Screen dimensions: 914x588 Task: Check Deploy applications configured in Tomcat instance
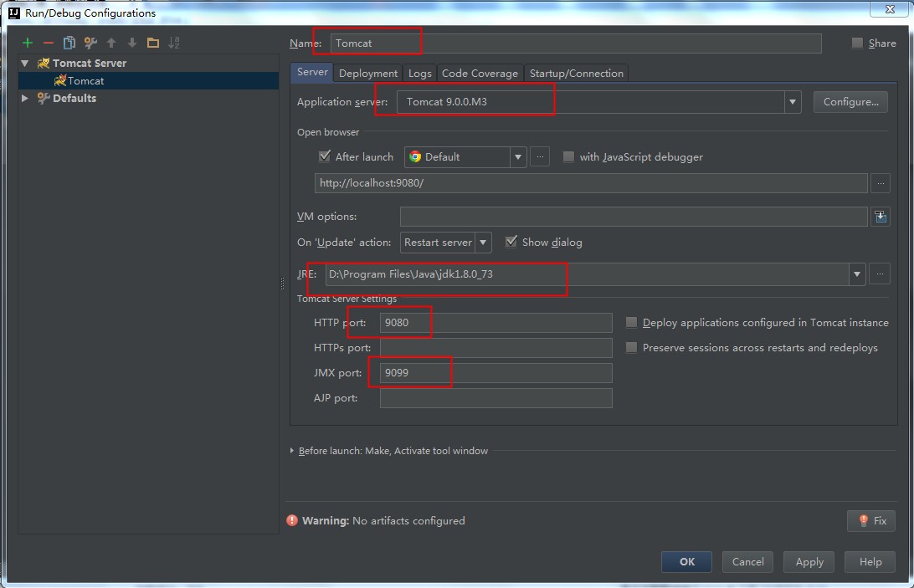631,322
